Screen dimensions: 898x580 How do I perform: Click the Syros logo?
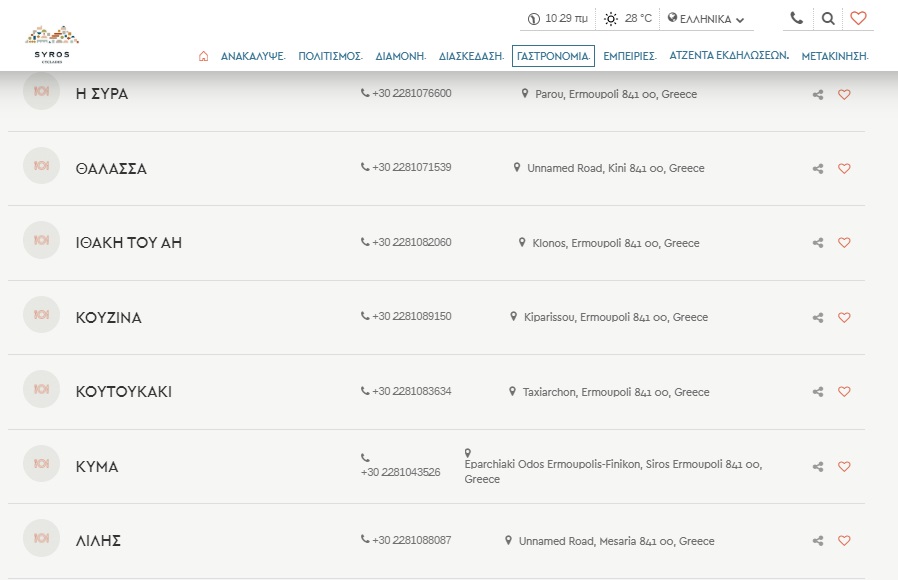(x=53, y=42)
